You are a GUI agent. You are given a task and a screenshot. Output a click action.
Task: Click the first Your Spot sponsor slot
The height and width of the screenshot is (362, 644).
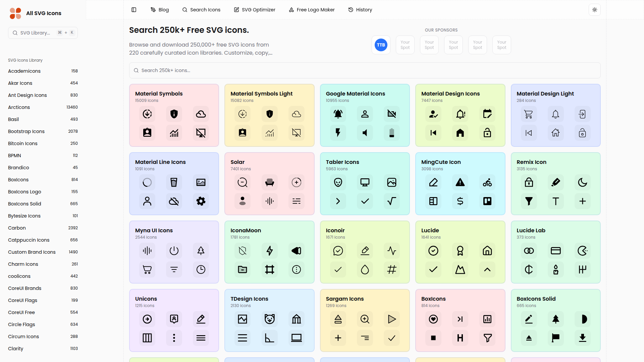[x=405, y=45]
